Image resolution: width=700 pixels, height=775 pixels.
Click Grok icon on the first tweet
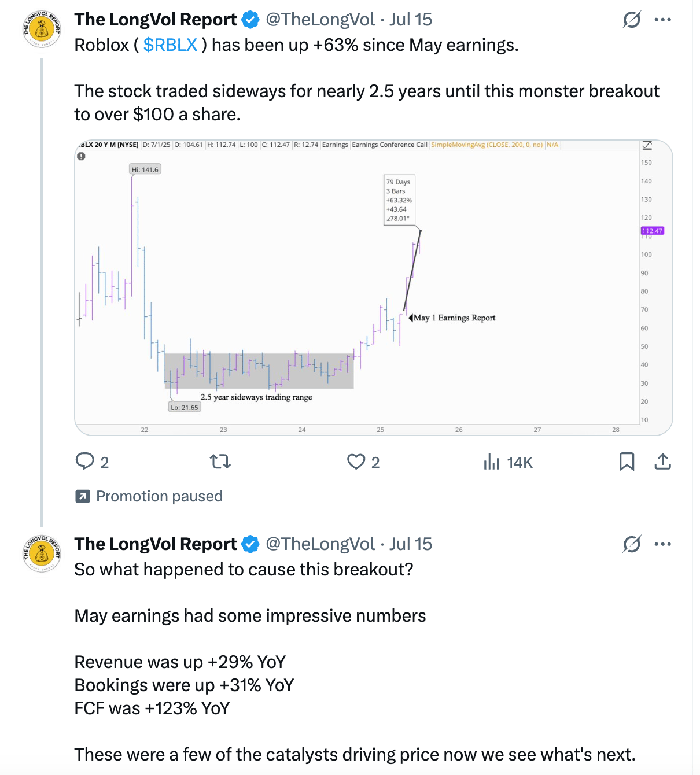pyautogui.click(x=632, y=20)
